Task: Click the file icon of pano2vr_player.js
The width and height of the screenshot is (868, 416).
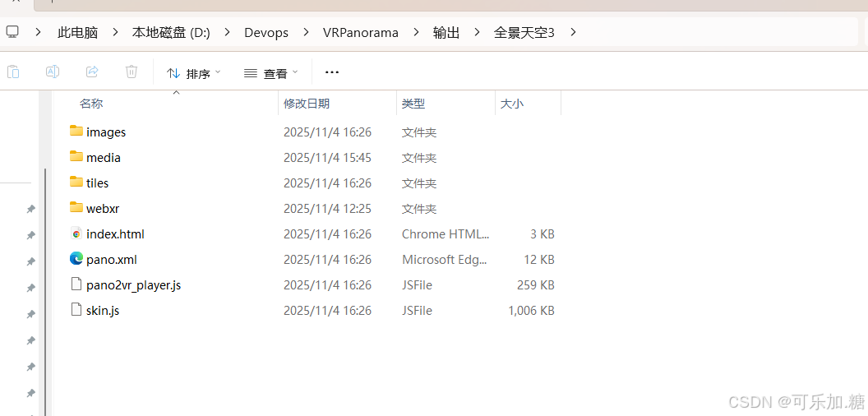Action: pyautogui.click(x=76, y=284)
